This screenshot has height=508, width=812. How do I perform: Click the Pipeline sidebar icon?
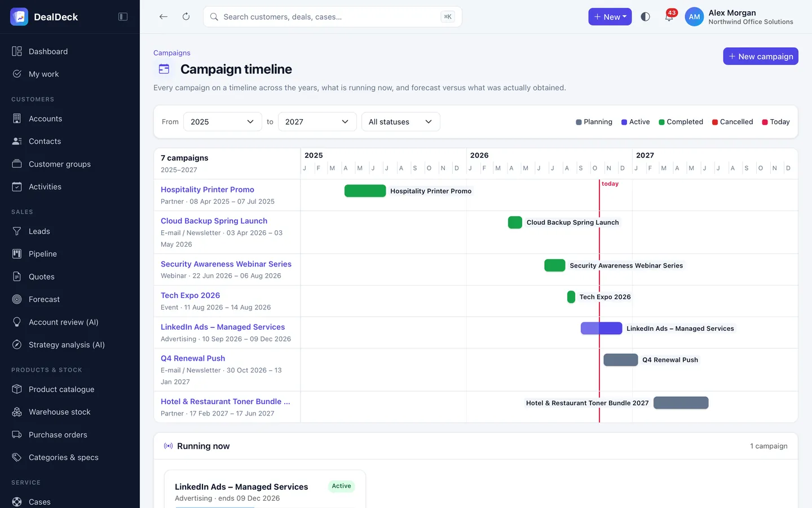click(x=17, y=254)
